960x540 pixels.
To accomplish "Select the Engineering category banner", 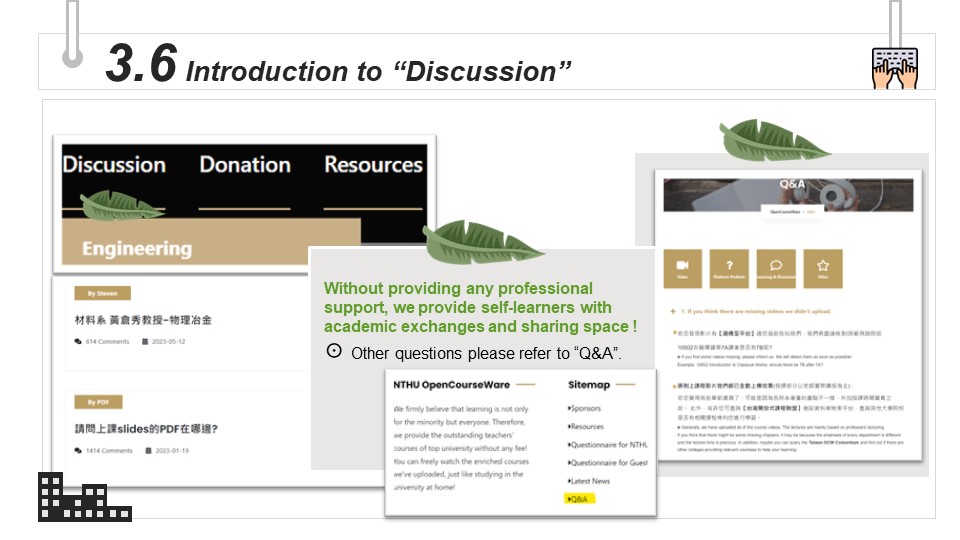I will pos(137,248).
